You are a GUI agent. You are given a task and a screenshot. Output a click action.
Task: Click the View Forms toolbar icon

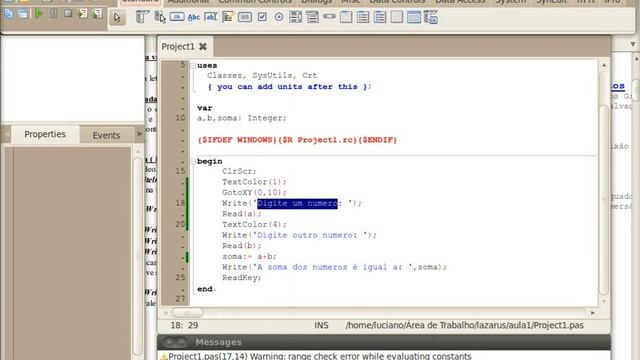(23, 13)
